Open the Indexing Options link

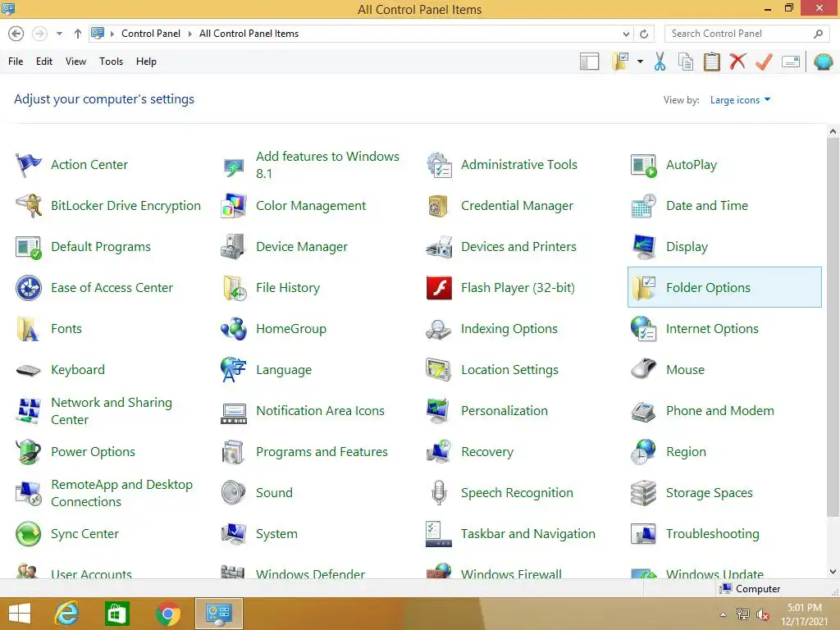(x=509, y=329)
